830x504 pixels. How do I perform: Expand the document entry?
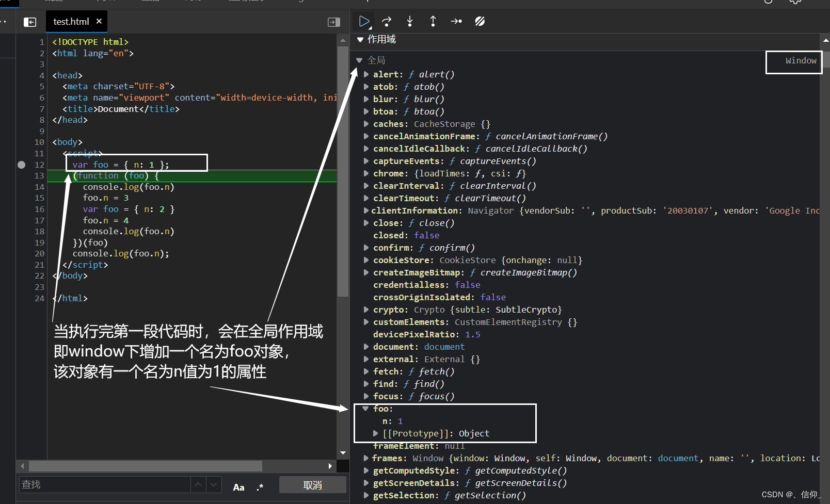tap(366, 347)
